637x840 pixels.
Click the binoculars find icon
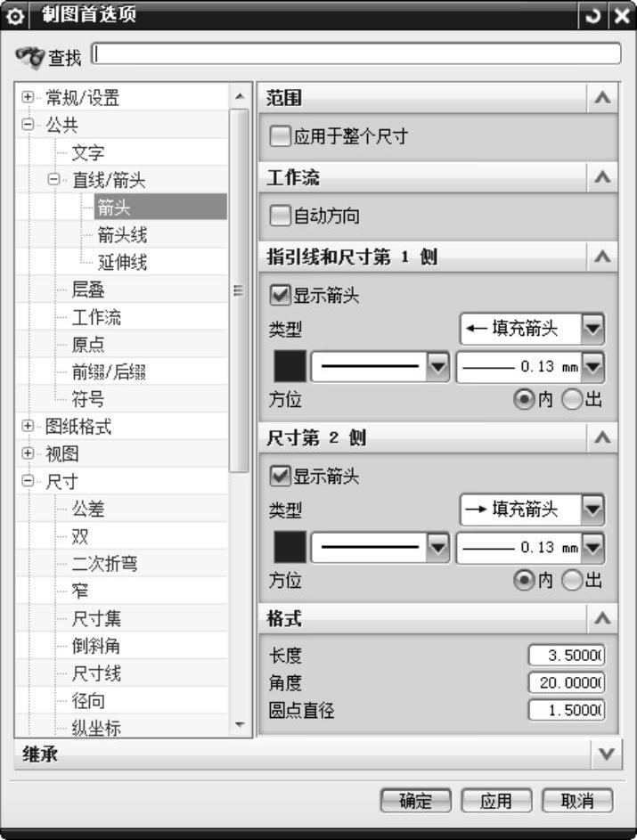point(29,56)
